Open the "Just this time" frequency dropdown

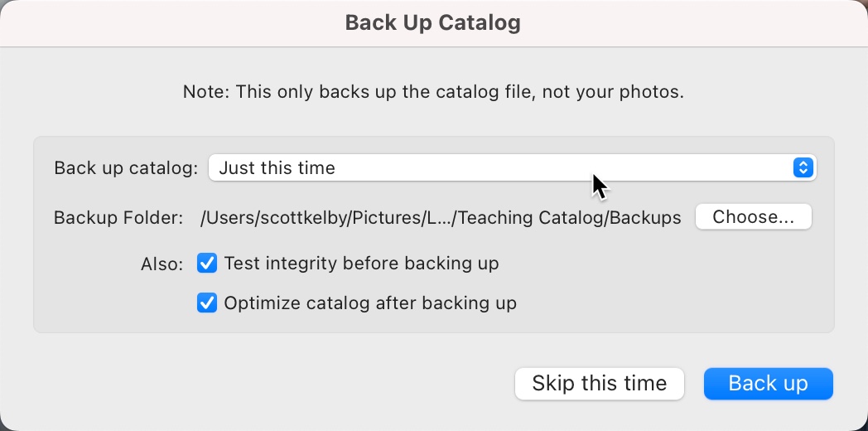click(x=512, y=167)
